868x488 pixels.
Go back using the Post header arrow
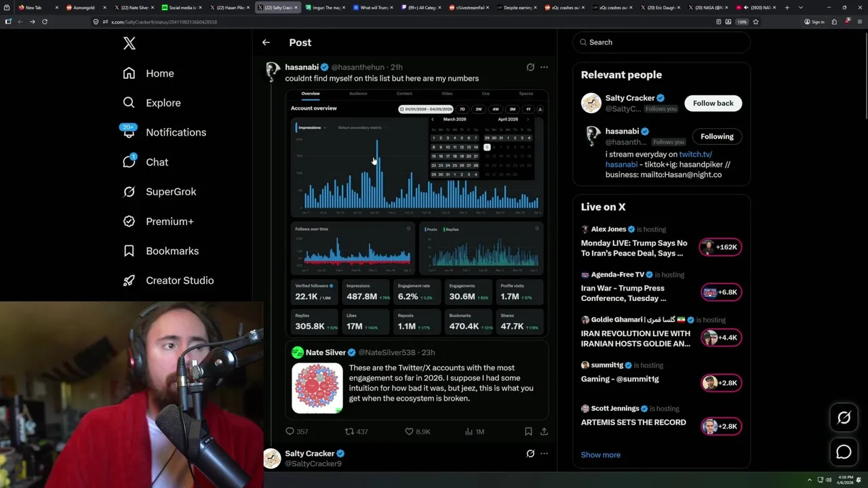click(266, 43)
